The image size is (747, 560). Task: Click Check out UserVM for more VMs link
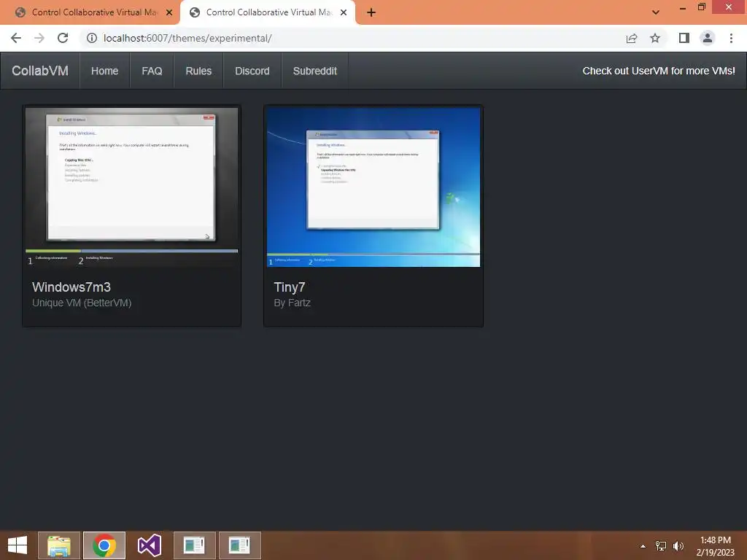coord(659,71)
